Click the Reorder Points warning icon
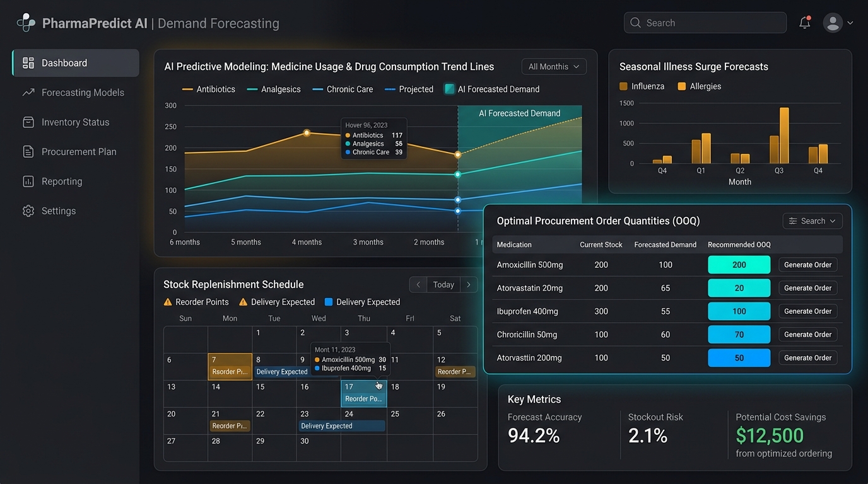This screenshot has height=484, width=868. [168, 302]
